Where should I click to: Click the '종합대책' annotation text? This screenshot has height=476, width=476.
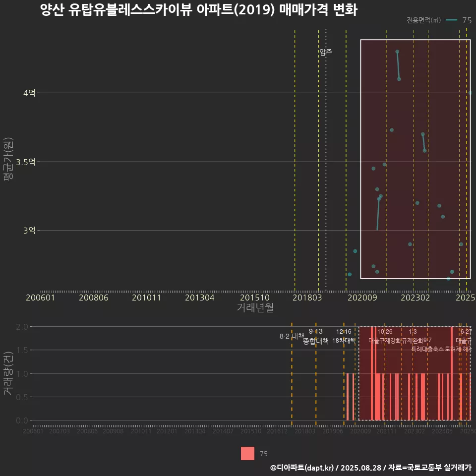[x=316, y=341]
